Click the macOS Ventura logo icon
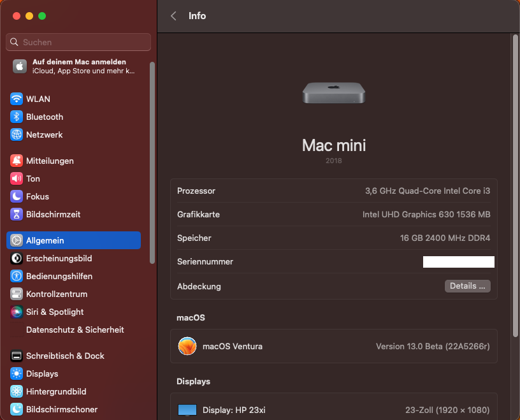The image size is (520, 420). pos(187,346)
